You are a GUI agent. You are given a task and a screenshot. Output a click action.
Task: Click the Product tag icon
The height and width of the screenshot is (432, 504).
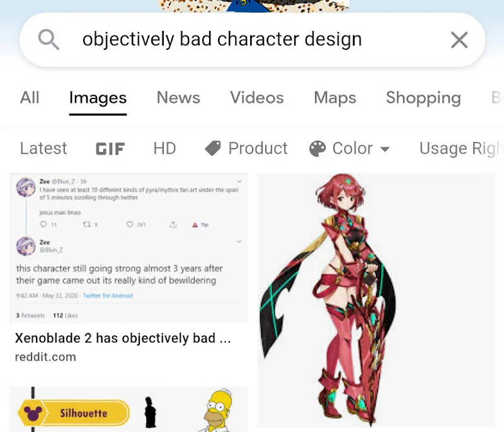(213, 148)
